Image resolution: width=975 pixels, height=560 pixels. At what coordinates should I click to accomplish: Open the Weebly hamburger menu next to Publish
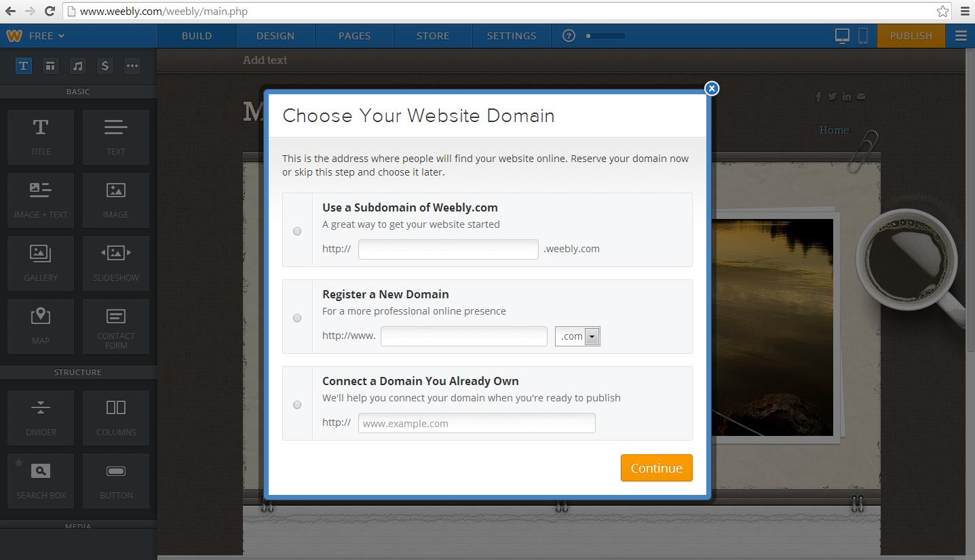(x=961, y=36)
